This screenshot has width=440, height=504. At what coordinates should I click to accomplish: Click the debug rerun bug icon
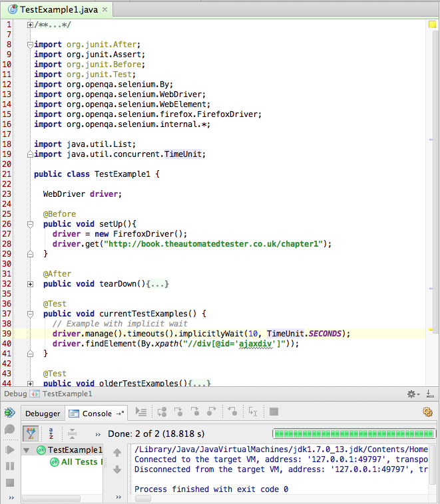tap(10, 412)
